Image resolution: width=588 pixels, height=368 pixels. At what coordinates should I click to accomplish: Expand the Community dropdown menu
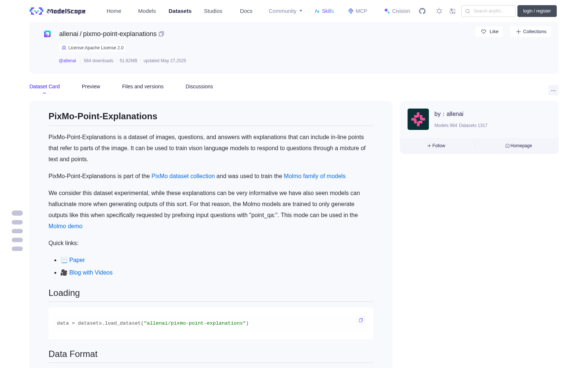tap(286, 11)
